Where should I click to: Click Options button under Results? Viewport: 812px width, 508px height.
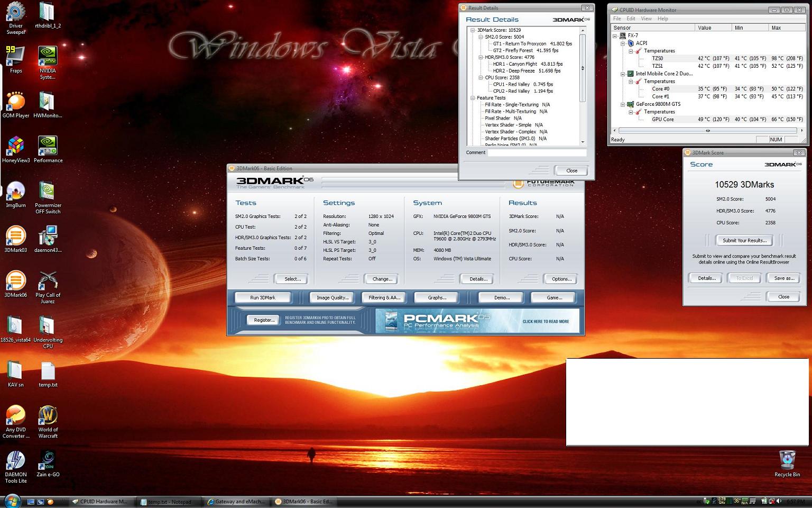pyautogui.click(x=561, y=279)
